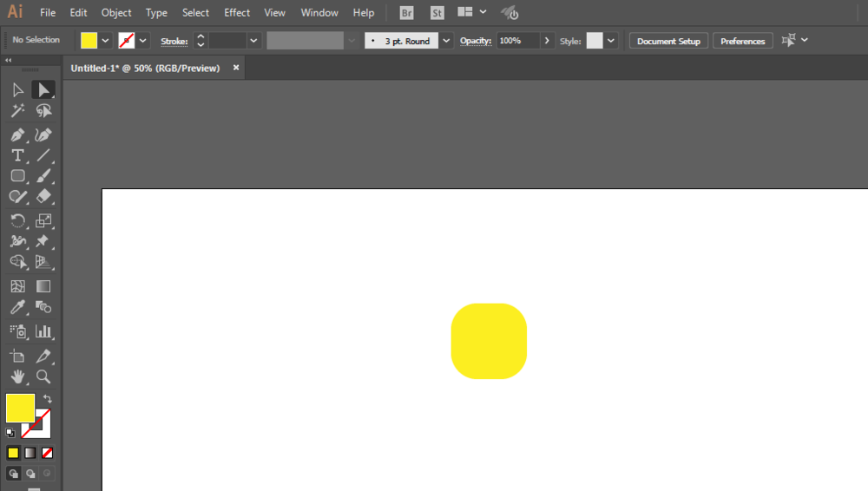Choose the Shape Builder tool
868x491 pixels.
click(17, 262)
